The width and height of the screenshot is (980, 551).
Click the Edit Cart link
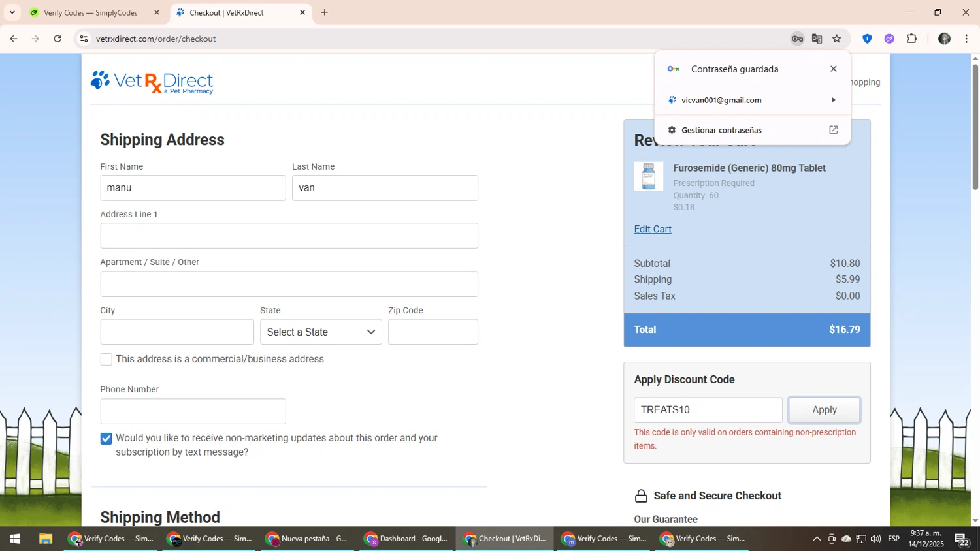[x=653, y=229]
